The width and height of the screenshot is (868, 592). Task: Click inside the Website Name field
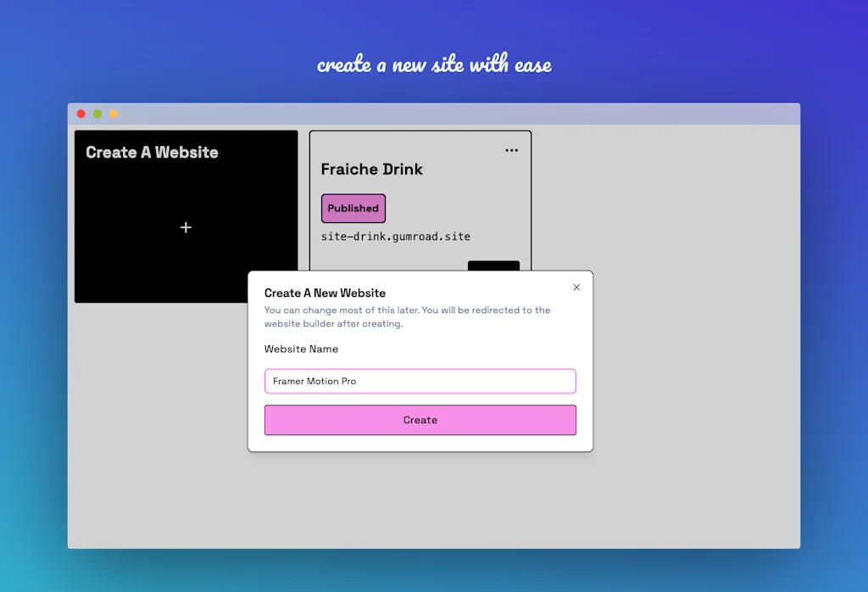coord(420,381)
